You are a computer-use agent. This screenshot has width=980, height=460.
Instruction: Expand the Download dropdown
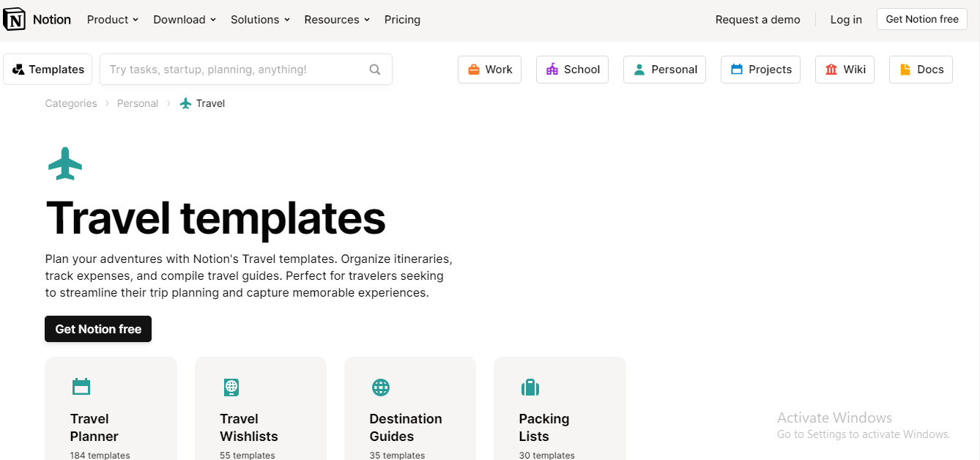(185, 20)
